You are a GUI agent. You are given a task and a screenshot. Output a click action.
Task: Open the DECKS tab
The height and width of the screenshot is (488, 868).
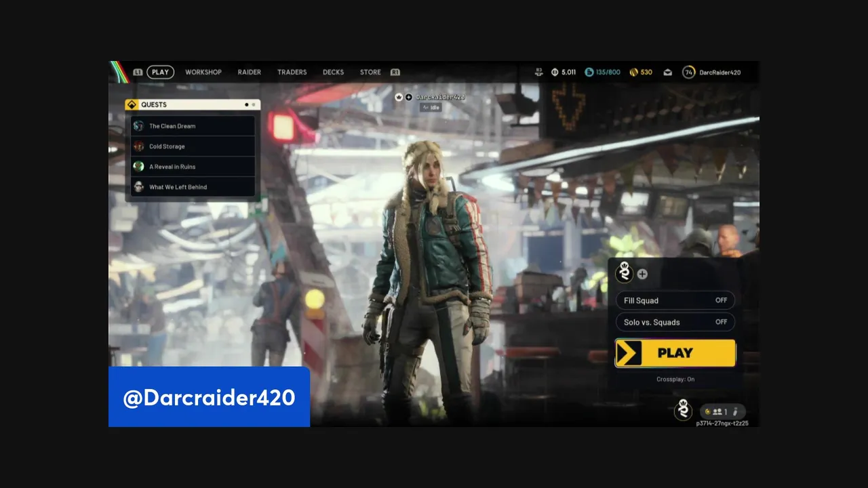(333, 72)
